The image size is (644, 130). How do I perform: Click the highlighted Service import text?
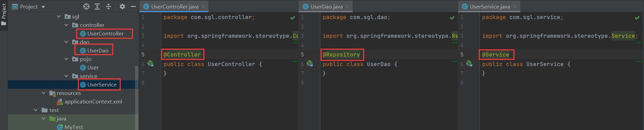623,36
